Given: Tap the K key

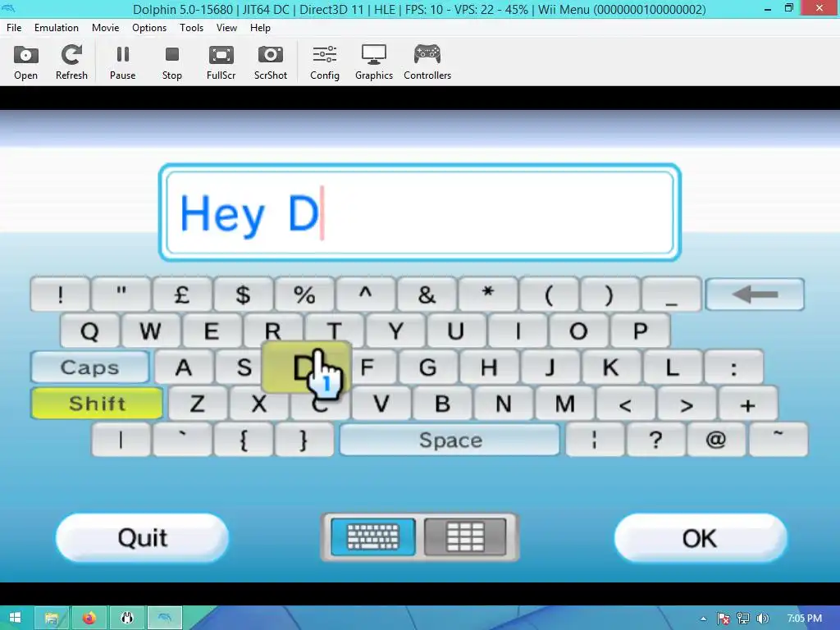Looking at the screenshot, I should pyautogui.click(x=610, y=367).
